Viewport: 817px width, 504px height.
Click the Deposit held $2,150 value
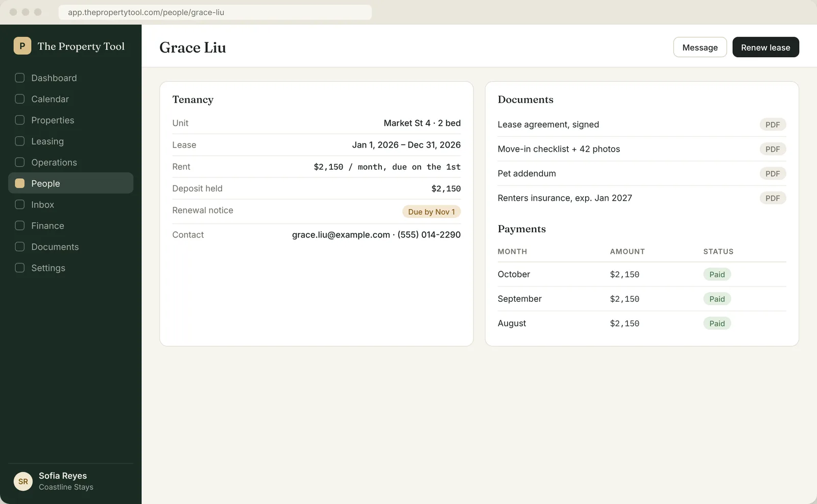click(x=446, y=188)
